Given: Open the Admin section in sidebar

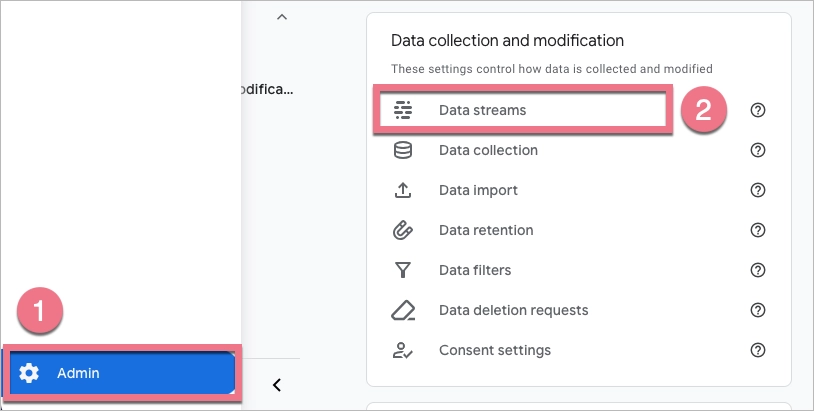Looking at the screenshot, I should pos(123,373).
